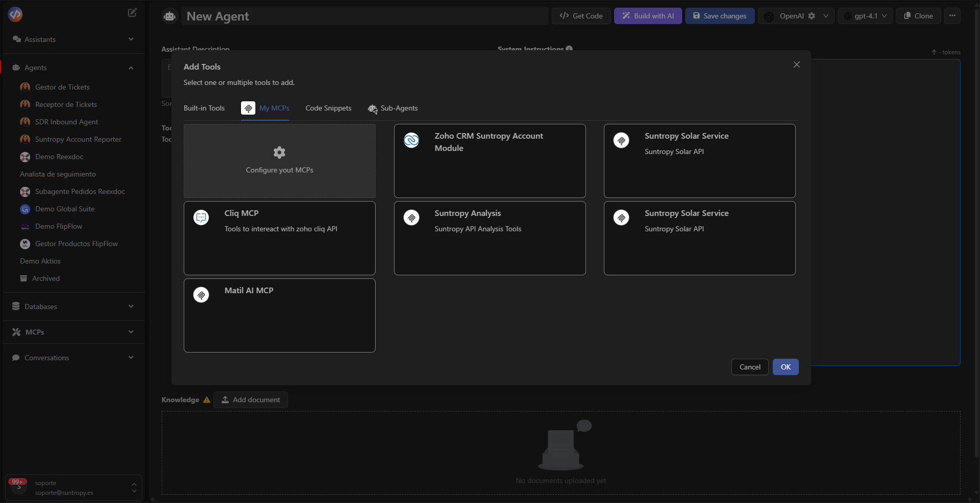980x503 pixels.
Task: Expand the Databases section
Action: click(131, 306)
